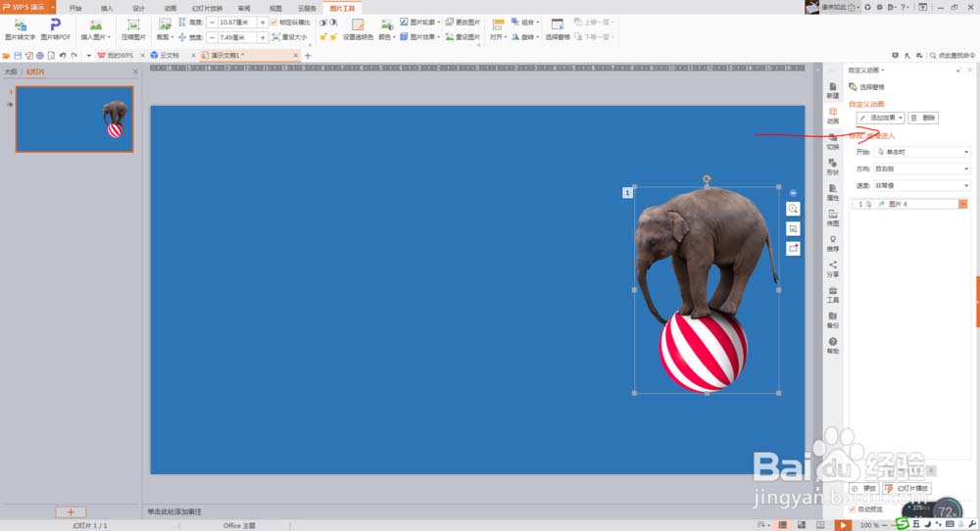Screen dimensions: 980x531
Task: Open the 方向 direction combo box
Action: (x=922, y=169)
